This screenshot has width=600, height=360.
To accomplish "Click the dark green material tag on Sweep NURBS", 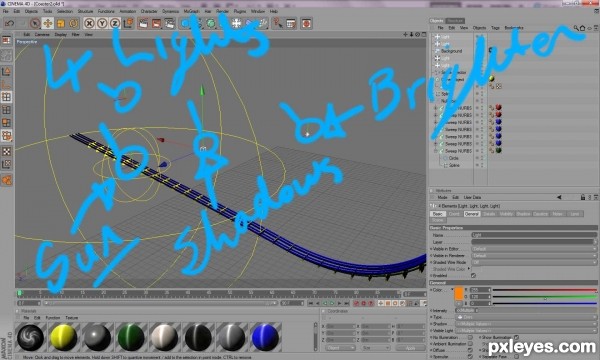I will pyautogui.click(x=498, y=150).
